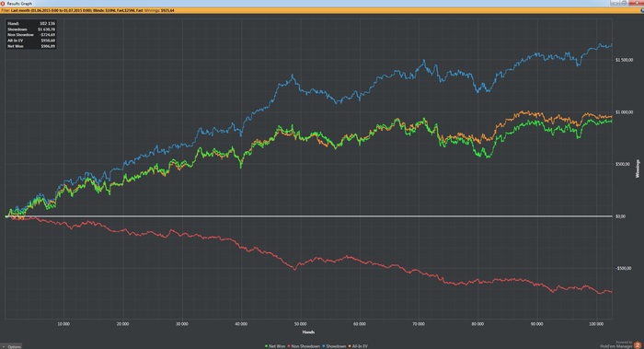644x349 pixels.
Task: Expand the Options panel
Action: 11,346
